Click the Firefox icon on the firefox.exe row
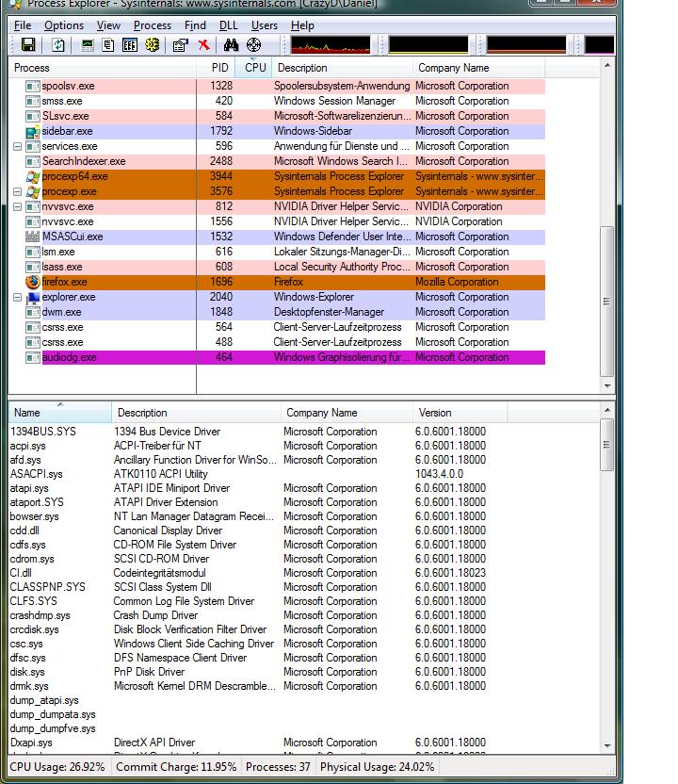This screenshot has height=784, width=678. (33, 282)
